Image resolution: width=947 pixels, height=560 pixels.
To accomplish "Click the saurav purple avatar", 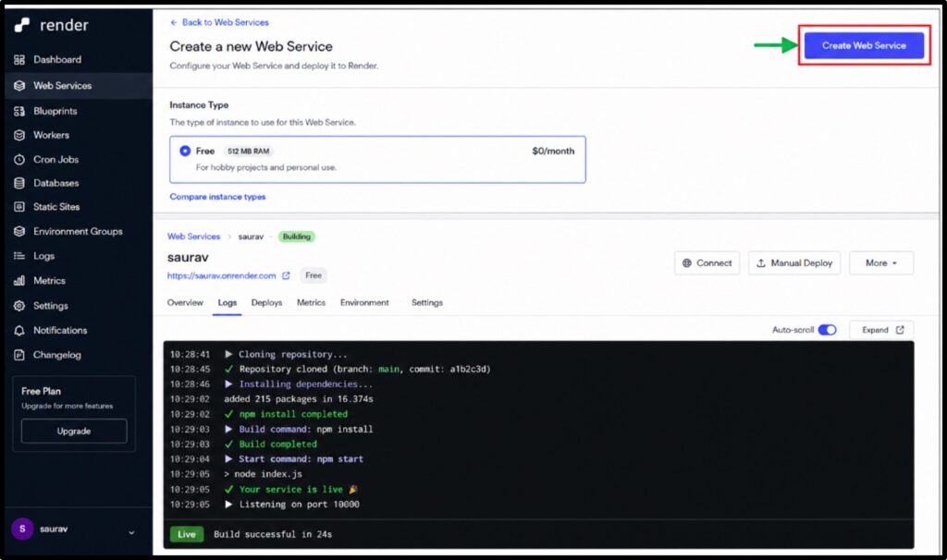I will pyautogui.click(x=22, y=529).
